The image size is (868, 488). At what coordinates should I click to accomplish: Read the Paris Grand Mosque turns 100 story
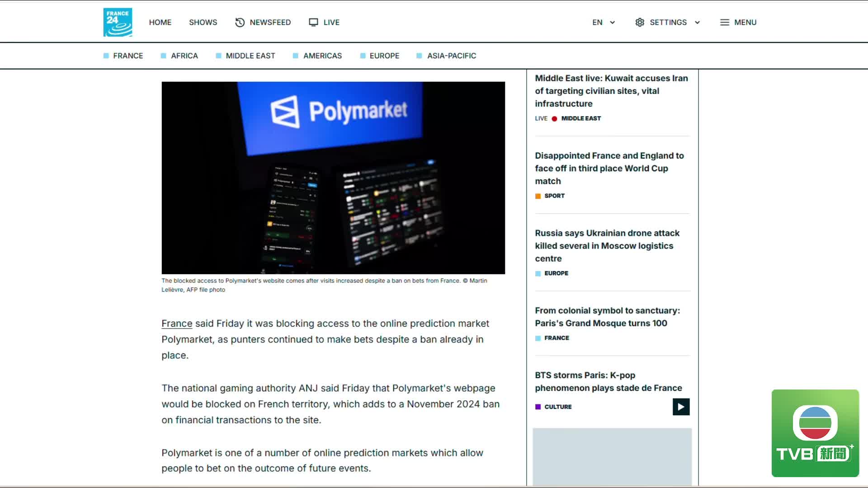(x=607, y=317)
